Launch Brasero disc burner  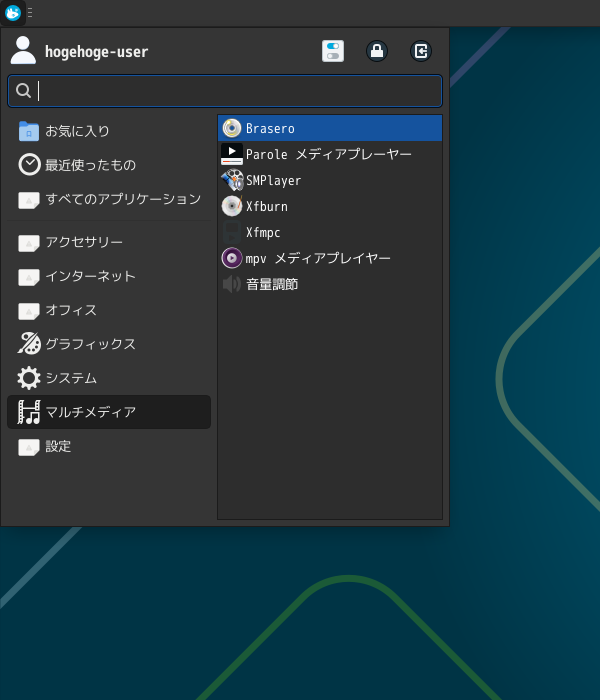[329, 128]
